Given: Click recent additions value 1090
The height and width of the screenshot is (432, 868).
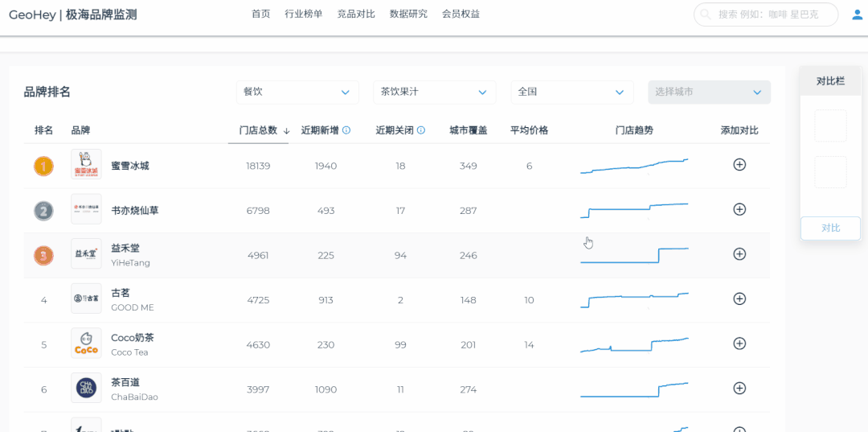Looking at the screenshot, I should (x=325, y=389).
